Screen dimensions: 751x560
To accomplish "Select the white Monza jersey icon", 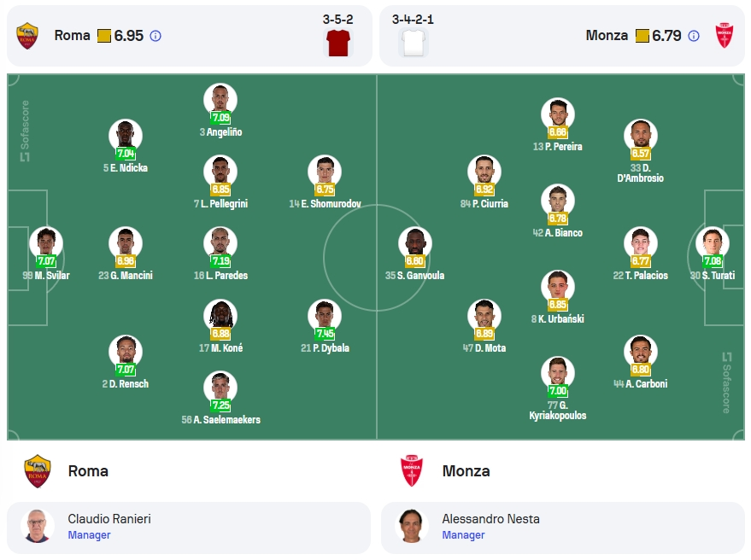I will pyautogui.click(x=414, y=43).
